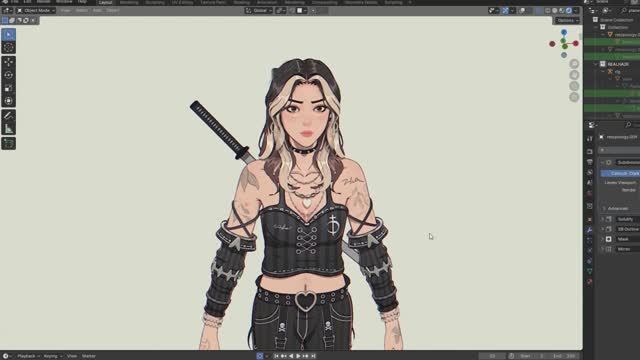Select the Annotate tool

(9, 116)
